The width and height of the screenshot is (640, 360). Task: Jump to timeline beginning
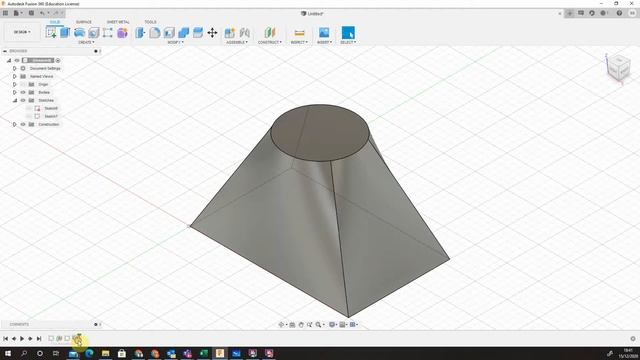[5, 339]
